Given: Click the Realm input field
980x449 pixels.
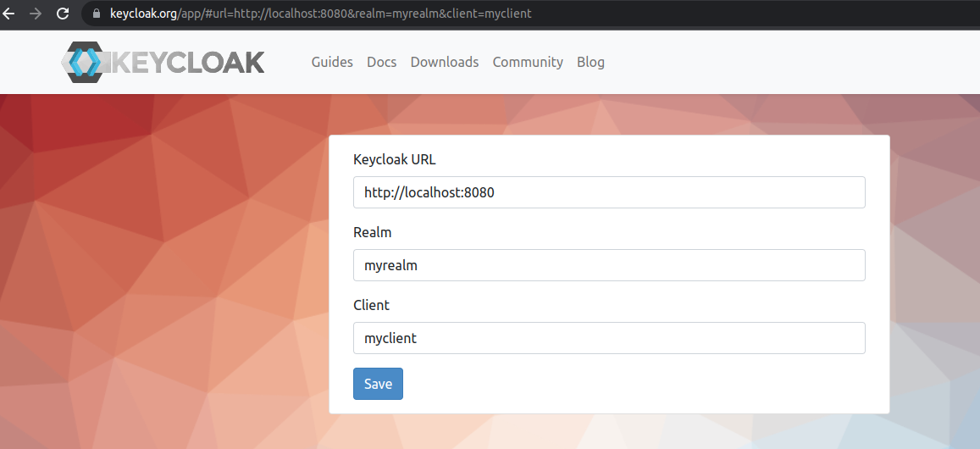Looking at the screenshot, I should 609,265.
